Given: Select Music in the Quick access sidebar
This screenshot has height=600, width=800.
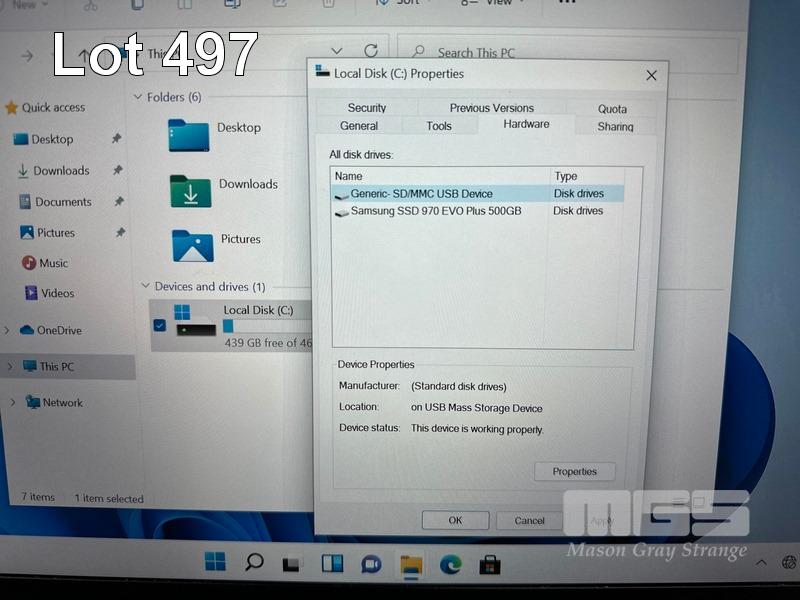Looking at the screenshot, I should [53, 263].
